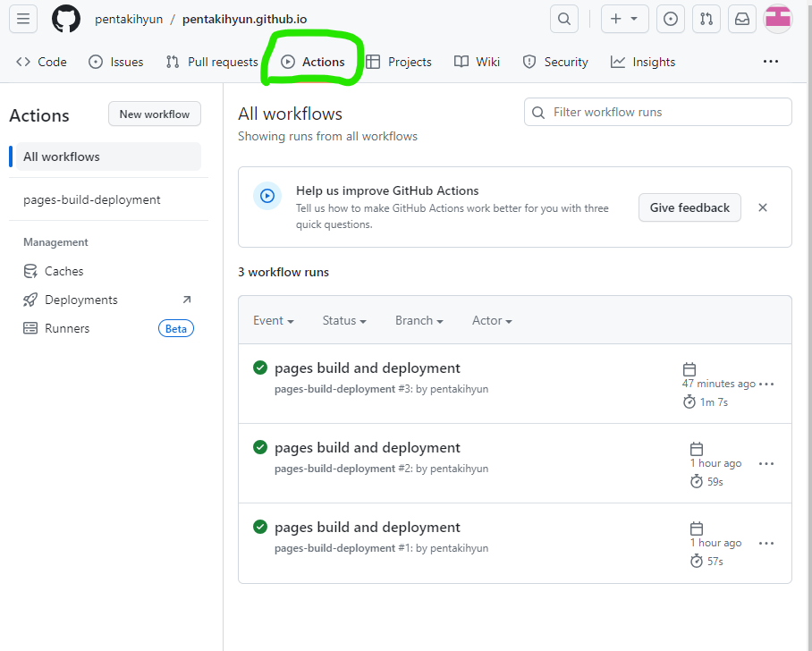Open three-dots menu for run #3
This screenshot has height=651, width=812.
click(765, 385)
